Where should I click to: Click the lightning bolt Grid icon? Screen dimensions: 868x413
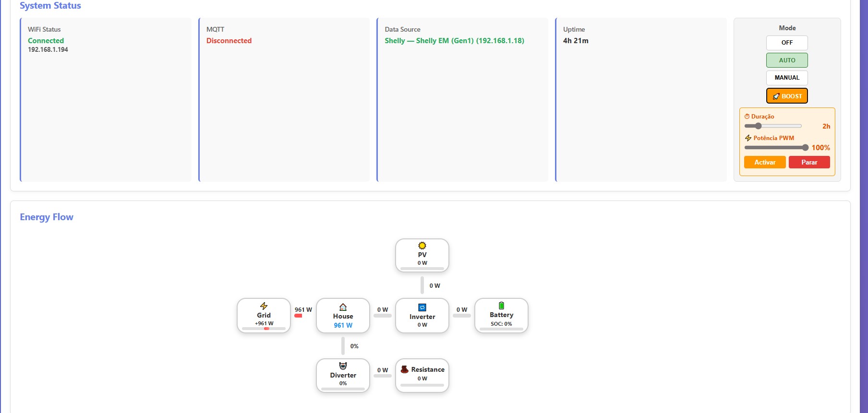click(264, 306)
